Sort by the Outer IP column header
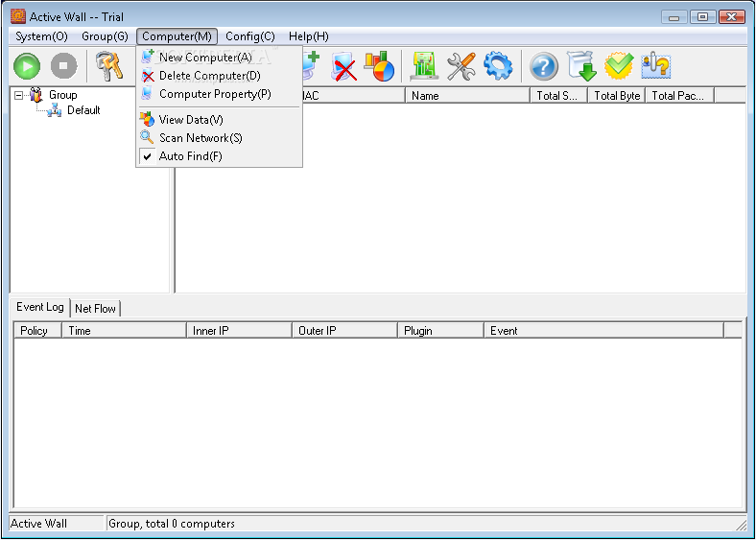This screenshot has height=540, width=756. click(344, 331)
